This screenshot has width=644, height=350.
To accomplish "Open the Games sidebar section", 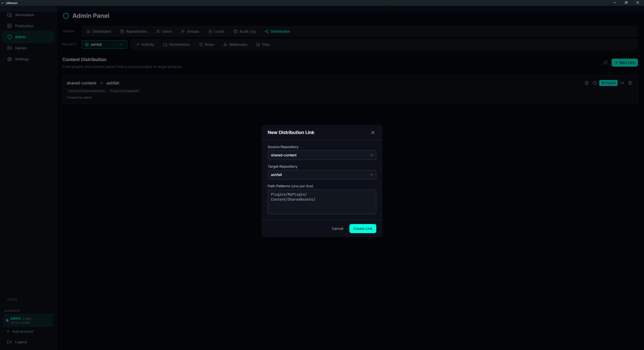I will [x=28, y=48].
